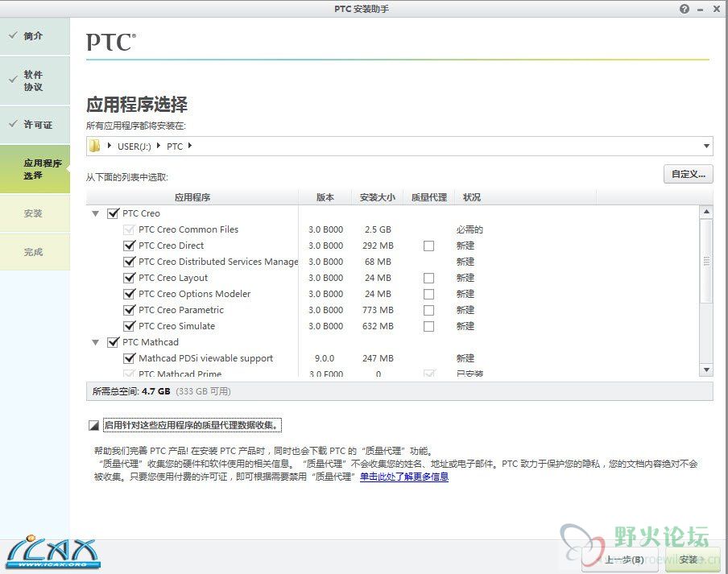728x574 pixels.
Task: Click the application list scrollbar thumb
Action: click(x=706, y=262)
